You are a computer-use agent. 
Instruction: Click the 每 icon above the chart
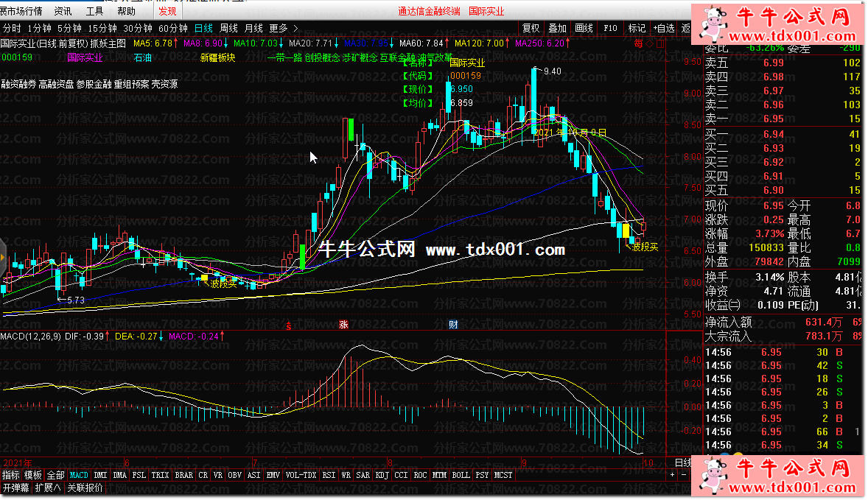click(x=638, y=43)
